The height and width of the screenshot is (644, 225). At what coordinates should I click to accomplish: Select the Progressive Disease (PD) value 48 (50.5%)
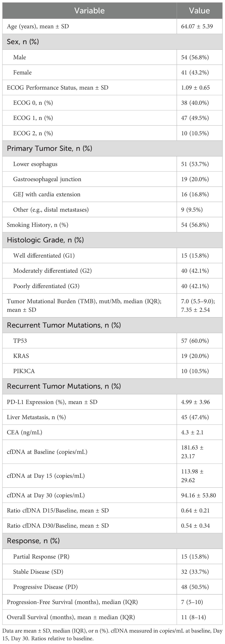pos(195,587)
